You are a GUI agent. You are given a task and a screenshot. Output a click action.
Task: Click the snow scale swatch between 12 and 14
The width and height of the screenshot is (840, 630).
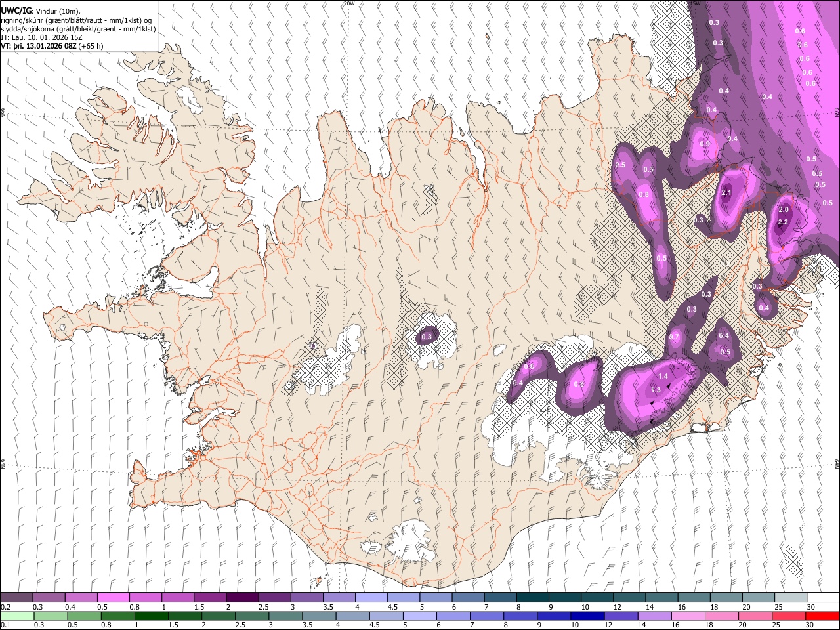coord(629,598)
